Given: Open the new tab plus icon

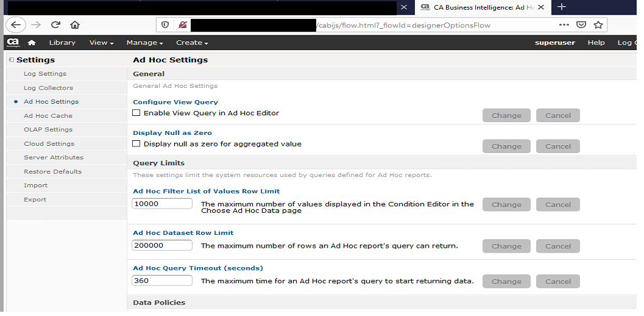Looking at the screenshot, I should [x=562, y=7].
